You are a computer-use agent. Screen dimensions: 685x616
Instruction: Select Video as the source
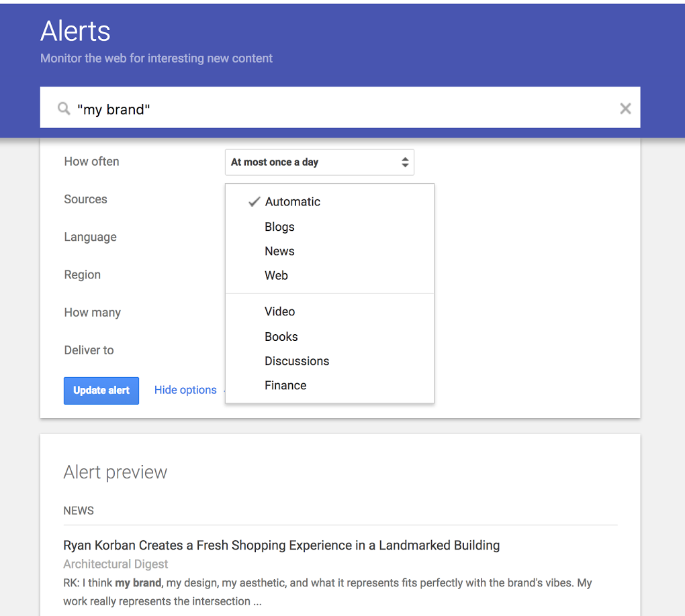(x=329, y=312)
